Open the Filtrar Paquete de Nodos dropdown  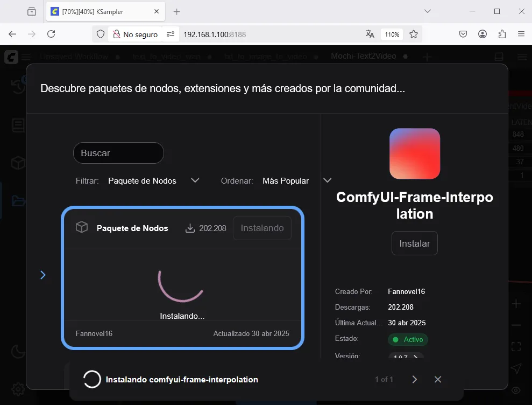pyautogui.click(x=153, y=181)
